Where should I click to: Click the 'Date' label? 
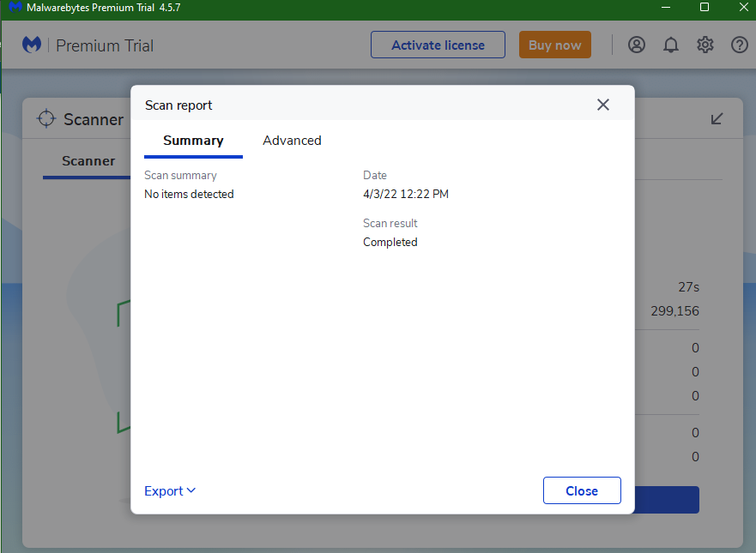[375, 176]
